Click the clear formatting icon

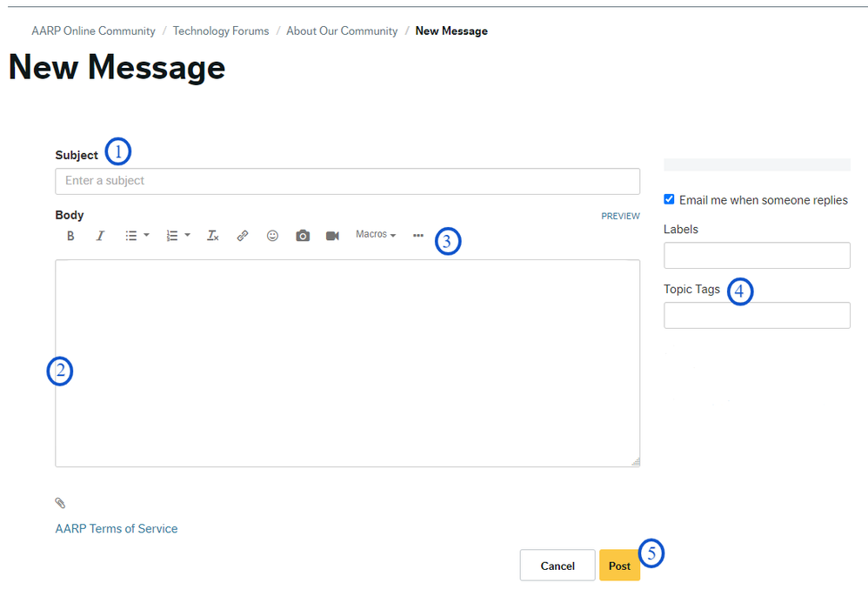click(x=212, y=236)
